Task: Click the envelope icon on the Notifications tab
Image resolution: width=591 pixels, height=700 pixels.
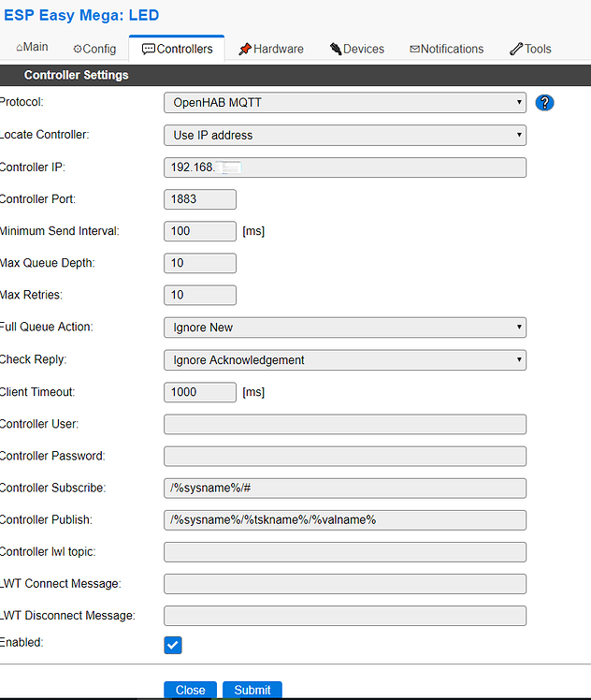Action: [x=414, y=49]
